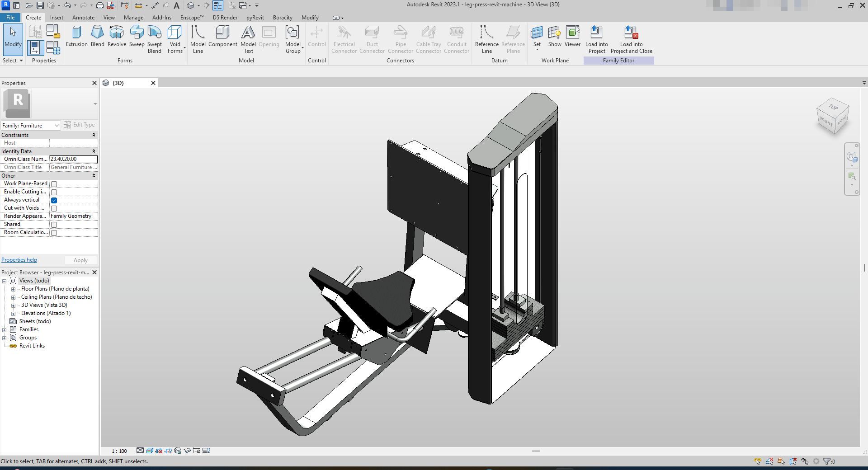The width and height of the screenshot is (868, 470).
Task: Open the Family: Furniture dropdown
Action: pyautogui.click(x=31, y=126)
